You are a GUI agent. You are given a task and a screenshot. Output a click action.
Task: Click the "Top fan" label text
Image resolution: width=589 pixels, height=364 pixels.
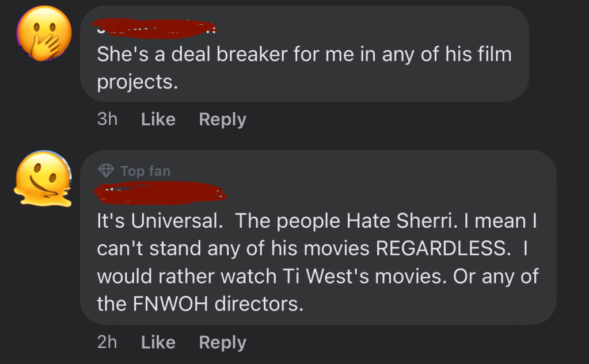point(146,171)
